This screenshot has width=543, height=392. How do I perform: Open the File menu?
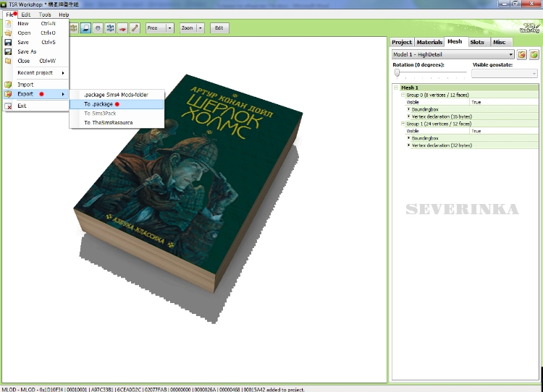point(9,14)
